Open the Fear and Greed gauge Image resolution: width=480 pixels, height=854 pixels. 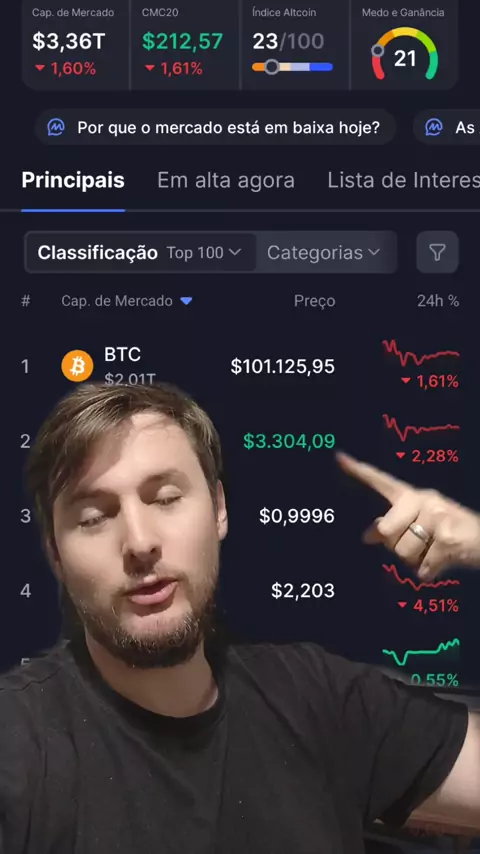pyautogui.click(x=404, y=53)
